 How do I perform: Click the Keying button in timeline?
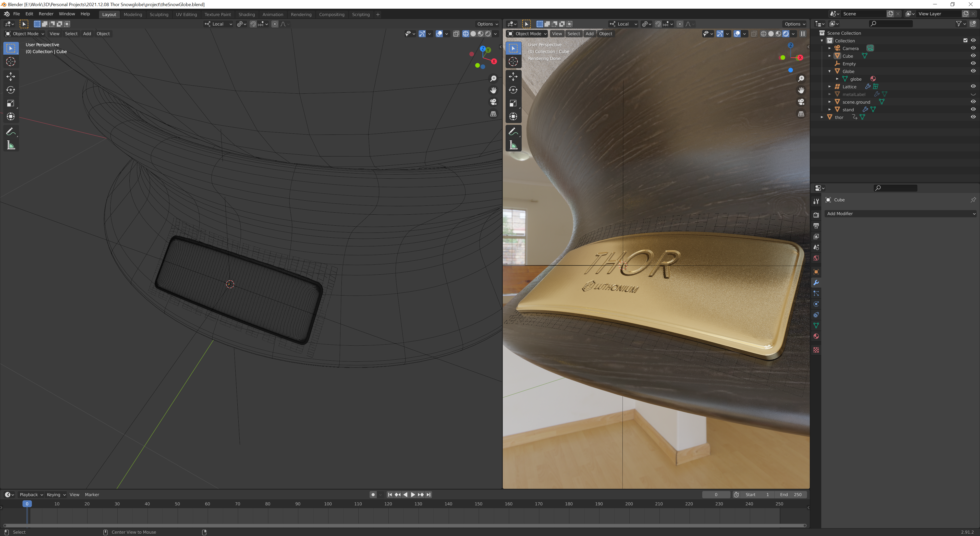point(56,495)
